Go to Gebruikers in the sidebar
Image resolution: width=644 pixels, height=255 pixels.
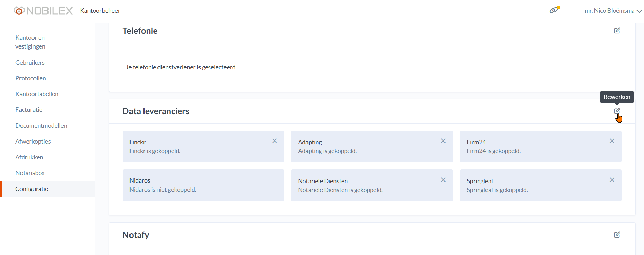30,63
